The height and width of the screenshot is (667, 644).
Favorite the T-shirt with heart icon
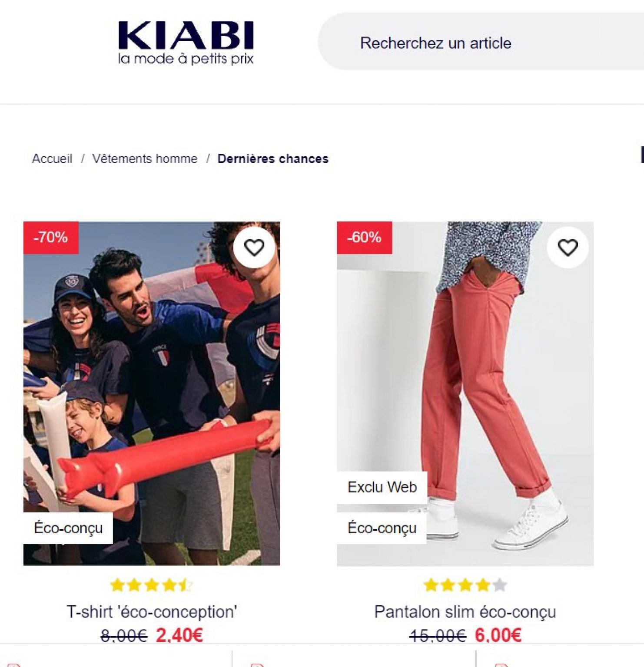[254, 248]
